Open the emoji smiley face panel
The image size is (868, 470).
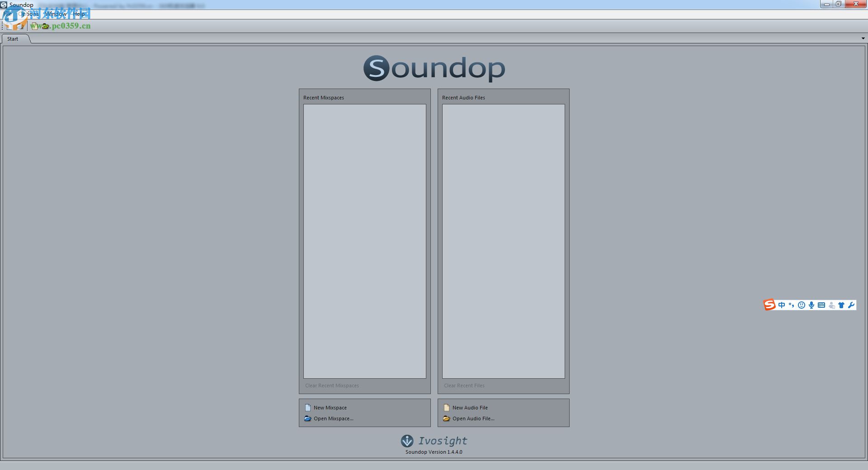click(802, 305)
